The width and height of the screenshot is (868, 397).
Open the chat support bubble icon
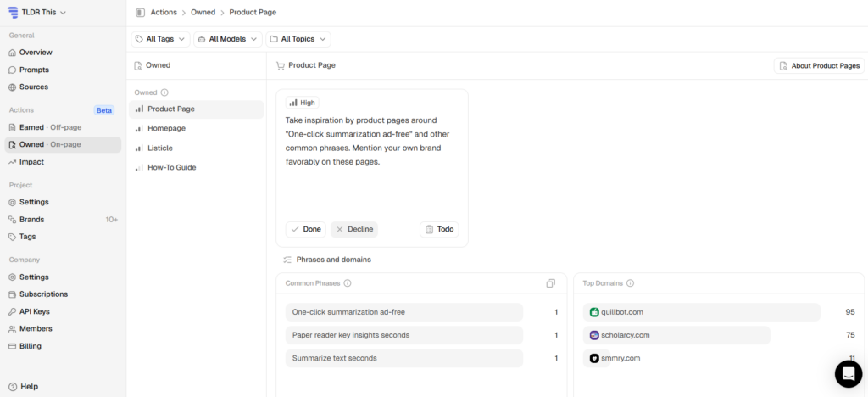849,374
